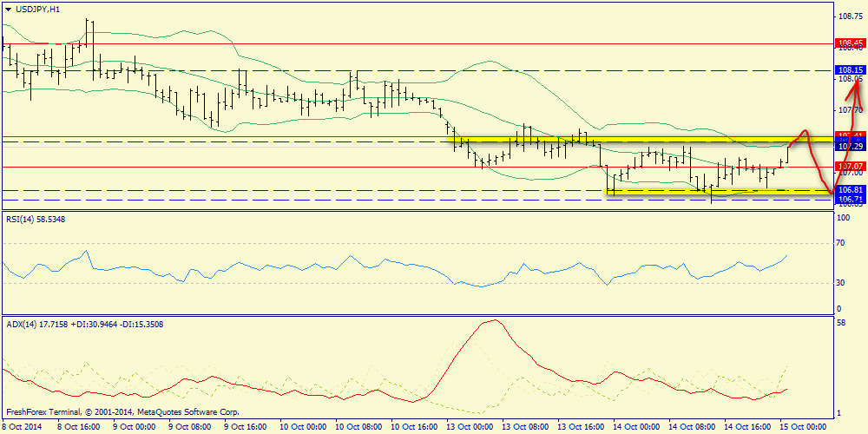Click the RSI 70 level on scale
868x434 pixels.
pyautogui.click(x=839, y=245)
